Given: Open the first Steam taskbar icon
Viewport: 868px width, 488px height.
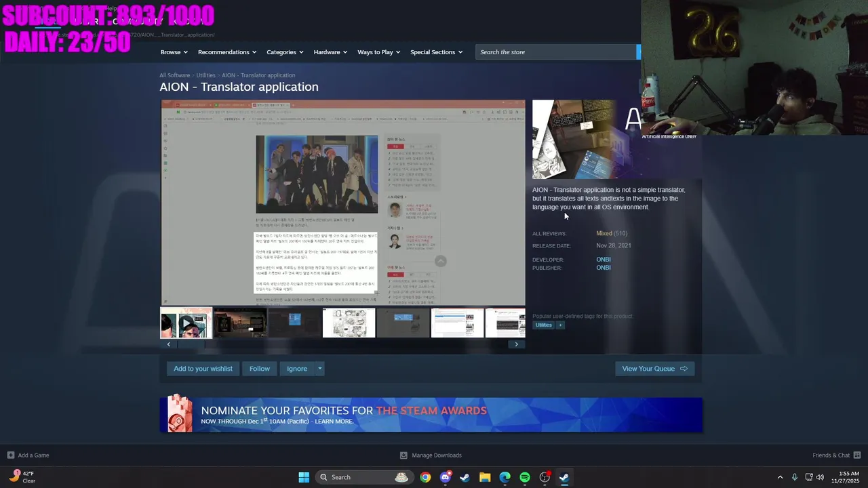Looking at the screenshot, I should [465, 477].
